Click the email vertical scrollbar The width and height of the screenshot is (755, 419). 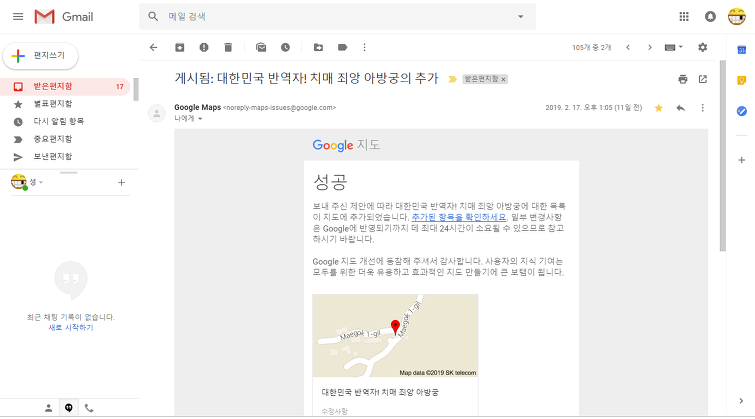(723, 156)
